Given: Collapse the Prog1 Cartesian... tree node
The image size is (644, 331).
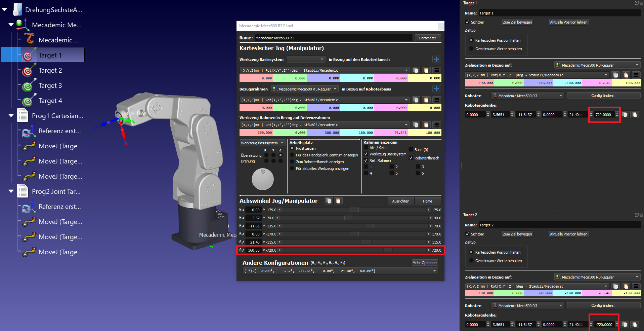Looking at the screenshot, I should 11,116.
